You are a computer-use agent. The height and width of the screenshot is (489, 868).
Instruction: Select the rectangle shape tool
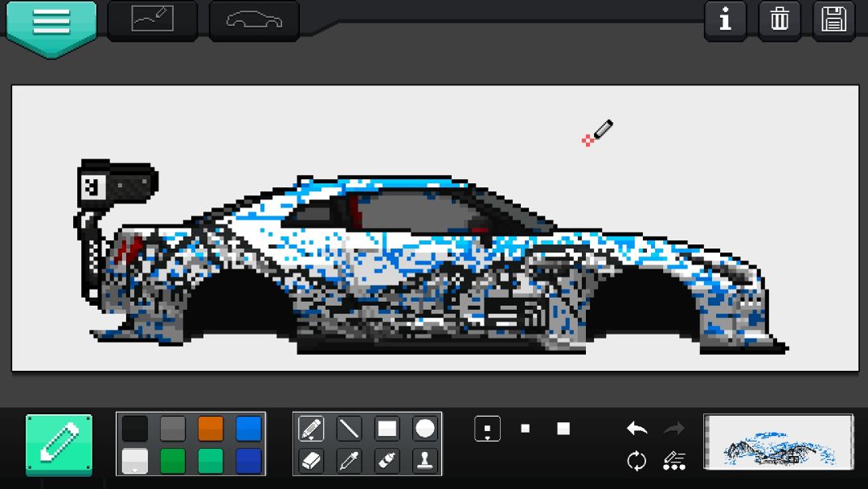tap(387, 429)
